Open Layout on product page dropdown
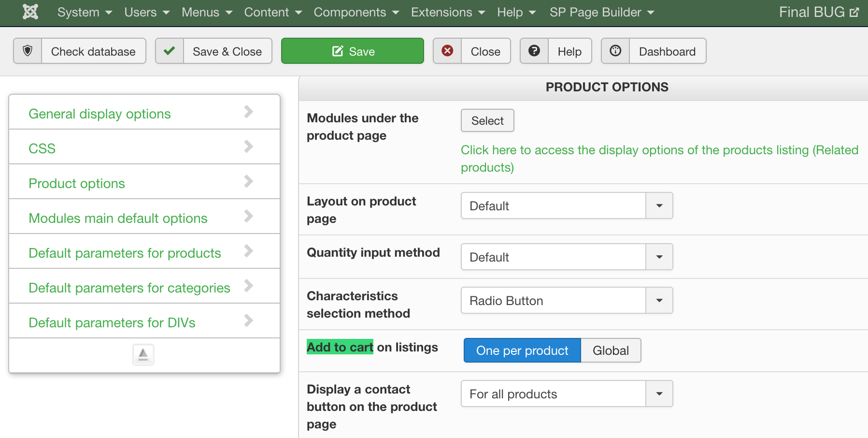 567,206
